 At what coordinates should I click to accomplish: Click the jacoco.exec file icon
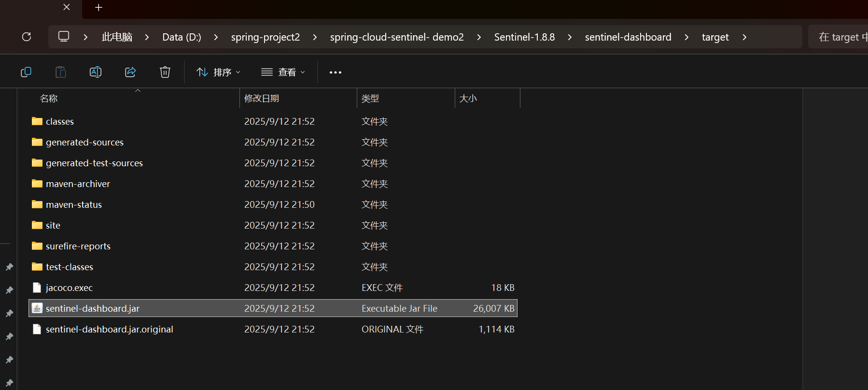(37, 288)
